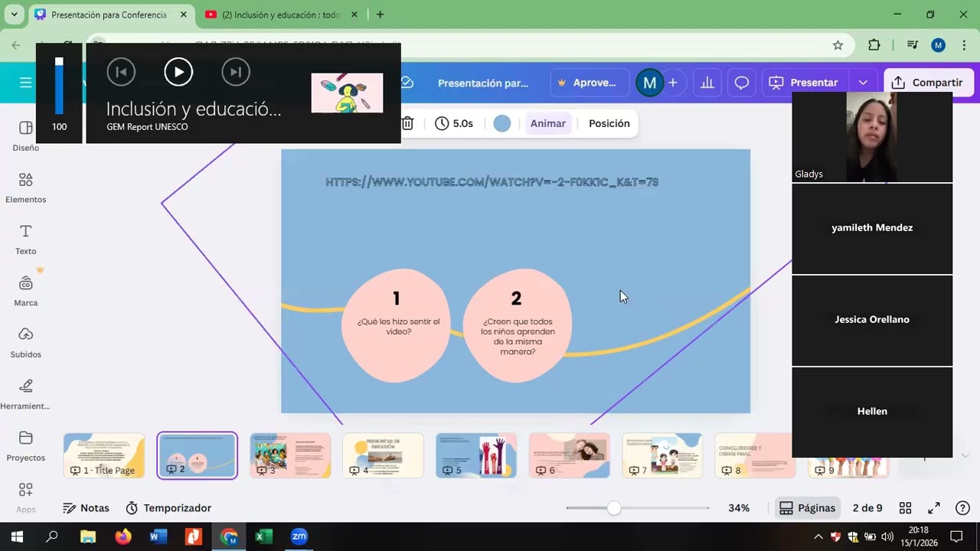Open Chrome media control icon
The width and height of the screenshot is (980, 551).
912,45
